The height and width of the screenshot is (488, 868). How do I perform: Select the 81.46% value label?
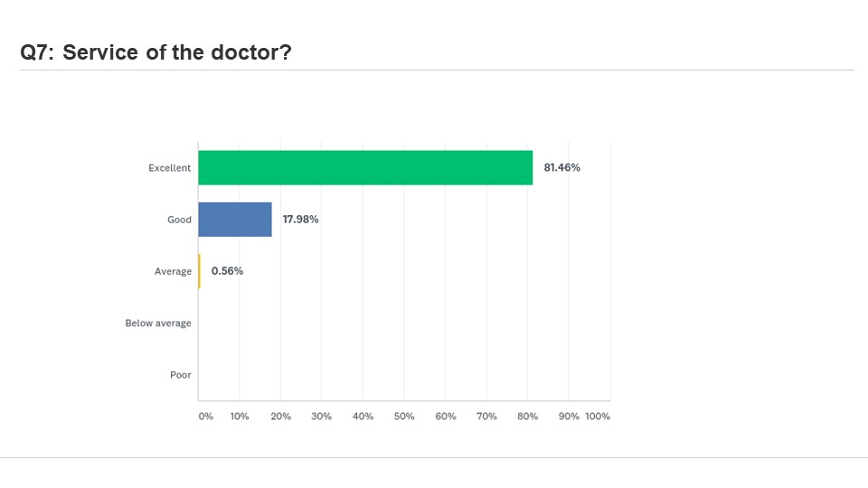[x=561, y=168]
